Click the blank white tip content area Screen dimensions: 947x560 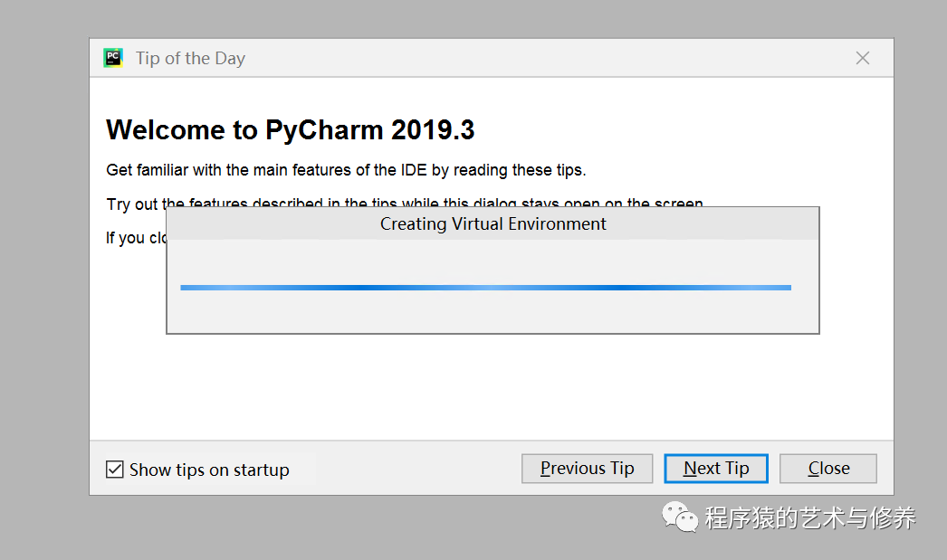point(492,386)
